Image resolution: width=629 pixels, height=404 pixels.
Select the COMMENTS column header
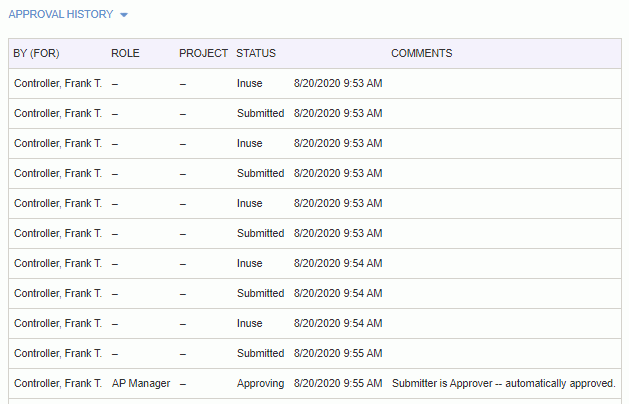pos(422,53)
